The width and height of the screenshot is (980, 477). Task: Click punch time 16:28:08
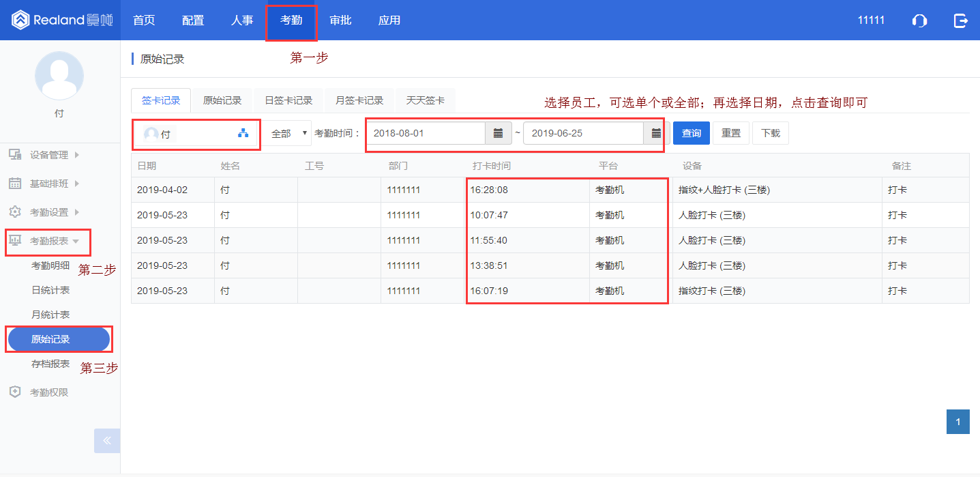[x=489, y=190]
